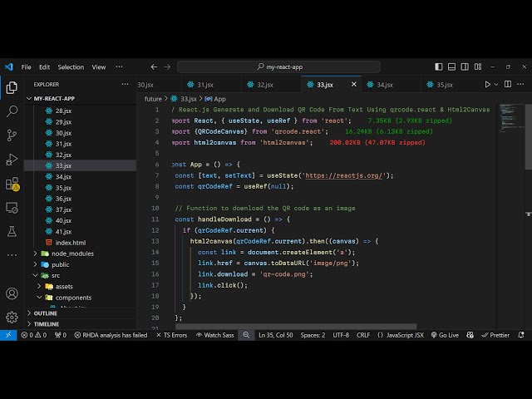The image size is (532, 399).
Task: Click Go Live in status bar
Action: pos(445,335)
